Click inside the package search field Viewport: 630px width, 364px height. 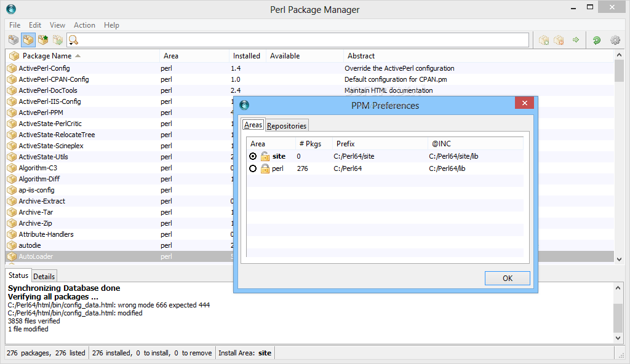pyautogui.click(x=303, y=40)
